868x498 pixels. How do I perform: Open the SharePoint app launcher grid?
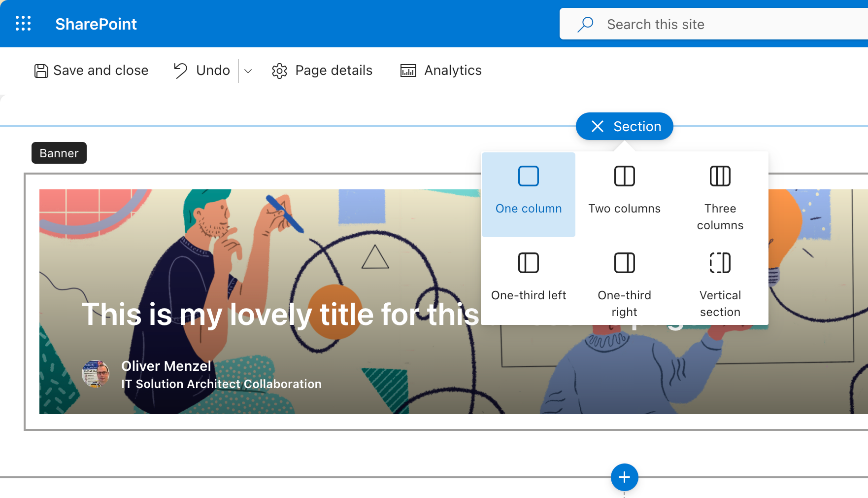point(23,24)
